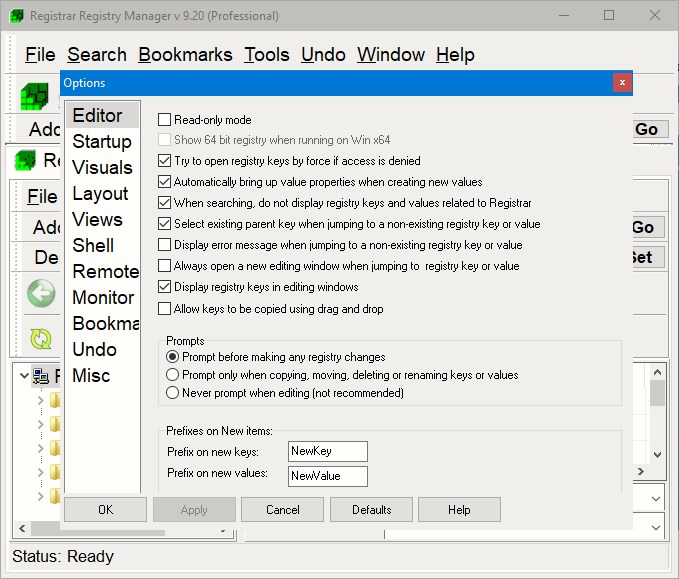Screen dimensions: 679x579
Task: Click the topmost folder icon in registry tree
Action: [55, 401]
